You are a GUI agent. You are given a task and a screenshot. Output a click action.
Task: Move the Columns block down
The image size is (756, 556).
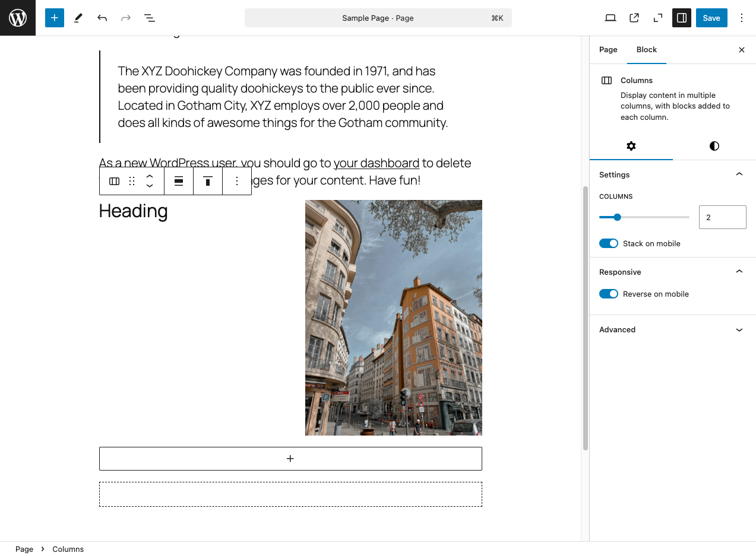coord(150,186)
